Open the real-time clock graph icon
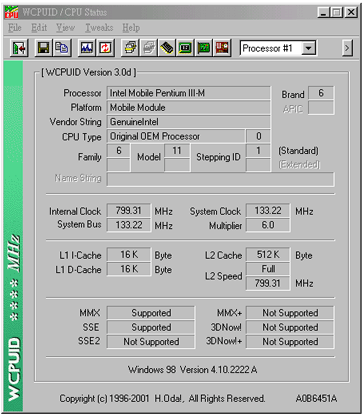Screen dimensions: 362x415 click(87, 48)
